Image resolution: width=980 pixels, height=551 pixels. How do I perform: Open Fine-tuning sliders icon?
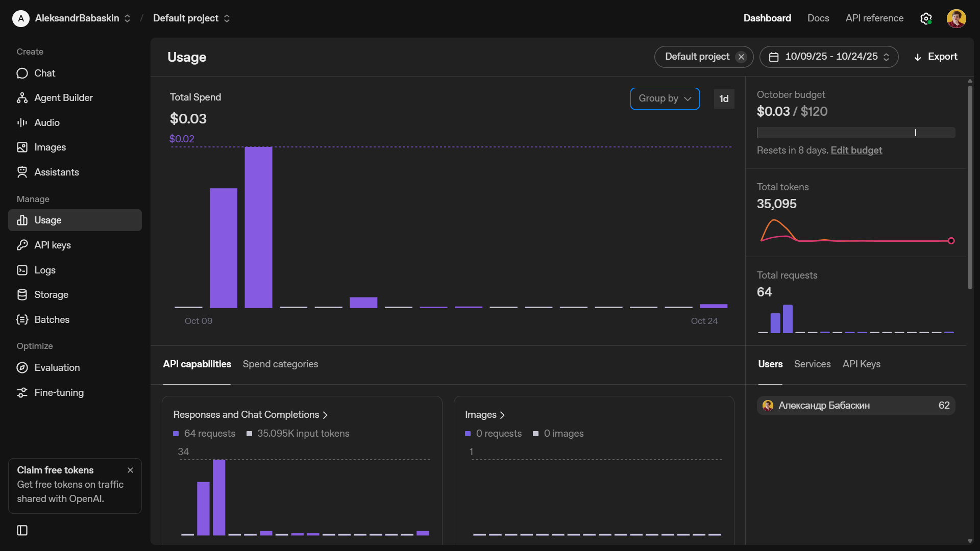coord(22,392)
